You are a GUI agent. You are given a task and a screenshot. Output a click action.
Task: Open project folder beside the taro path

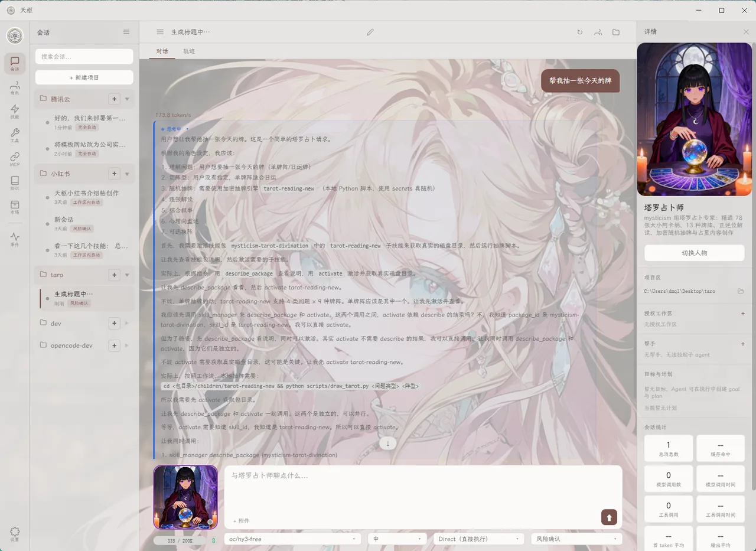click(x=741, y=291)
